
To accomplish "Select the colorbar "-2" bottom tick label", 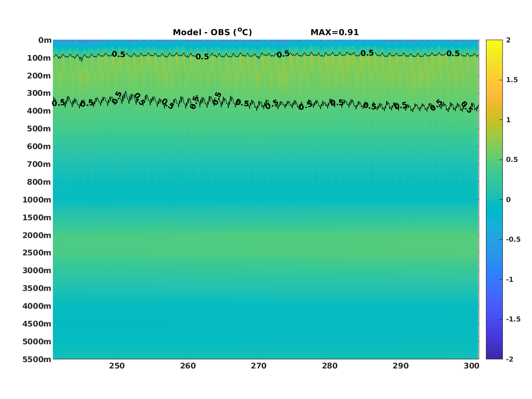I will tap(510, 359).
